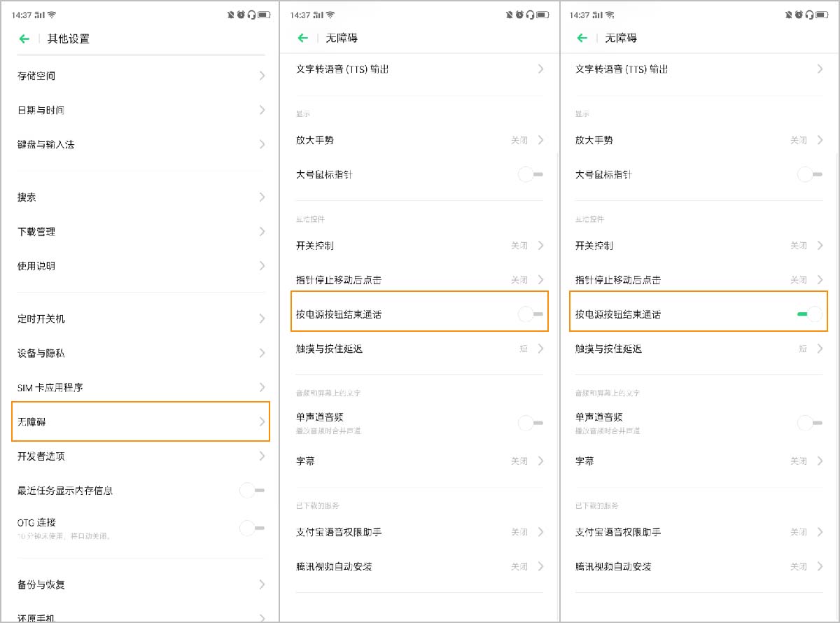Expand 下载管理 via its chevron

click(262, 232)
